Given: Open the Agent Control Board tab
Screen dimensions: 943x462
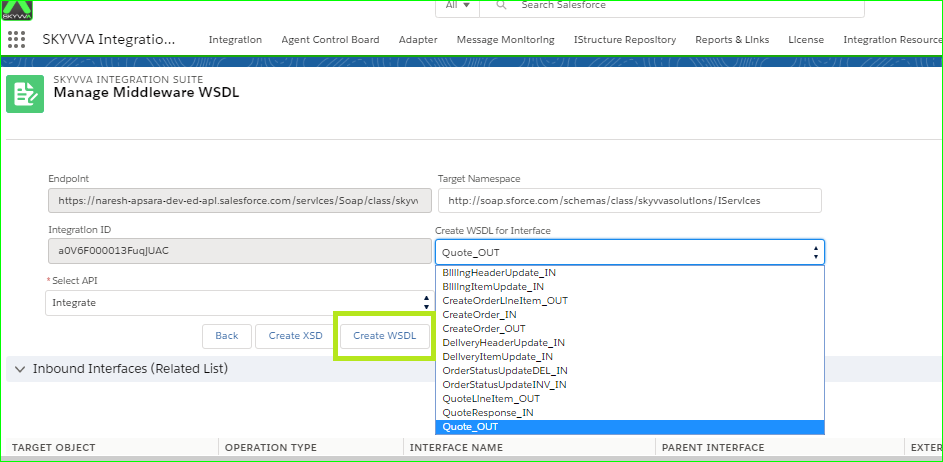Looking at the screenshot, I should [330, 40].
